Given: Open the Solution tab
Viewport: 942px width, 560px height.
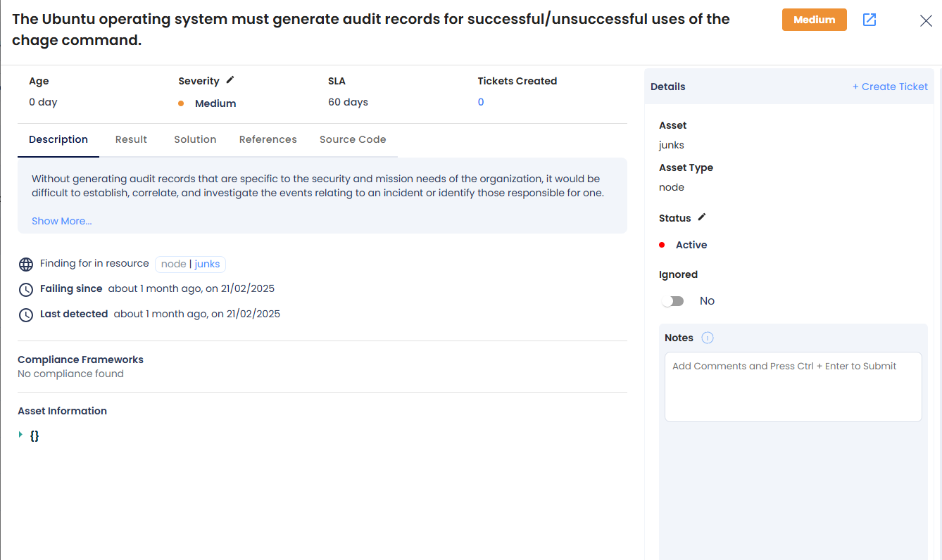Looking at the screenshot, I should [x=195, y=139].
